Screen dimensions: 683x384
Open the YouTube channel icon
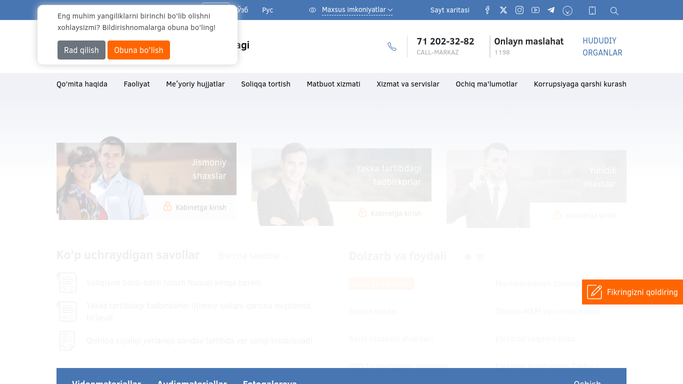click(x=535, y=10)
